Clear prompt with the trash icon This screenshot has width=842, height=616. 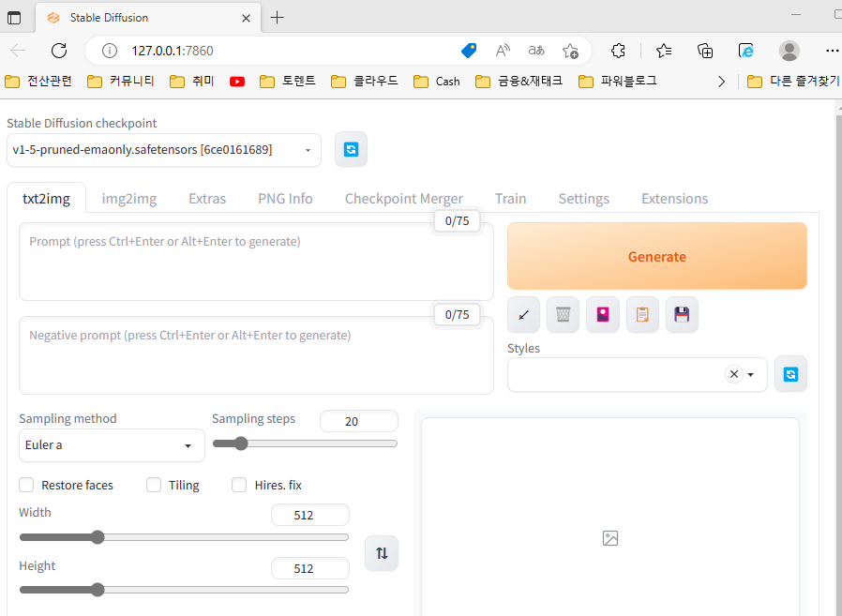pos(563,315)
